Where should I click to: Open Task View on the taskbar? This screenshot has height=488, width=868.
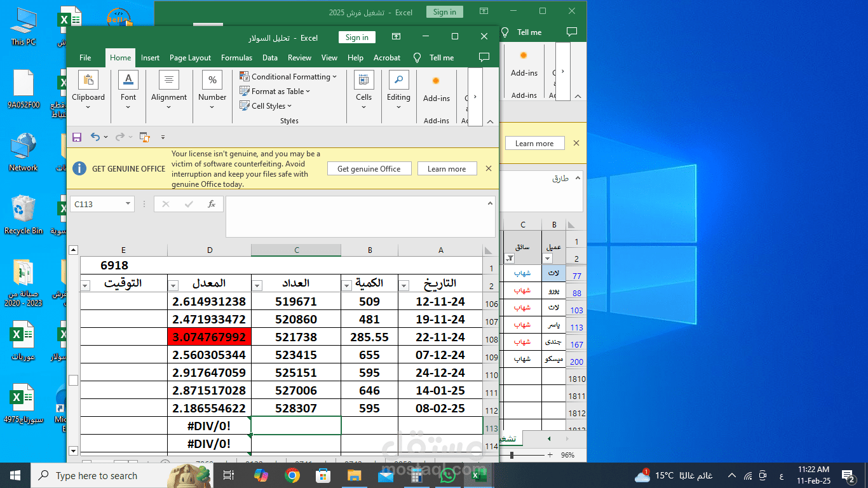coord(229,475)
